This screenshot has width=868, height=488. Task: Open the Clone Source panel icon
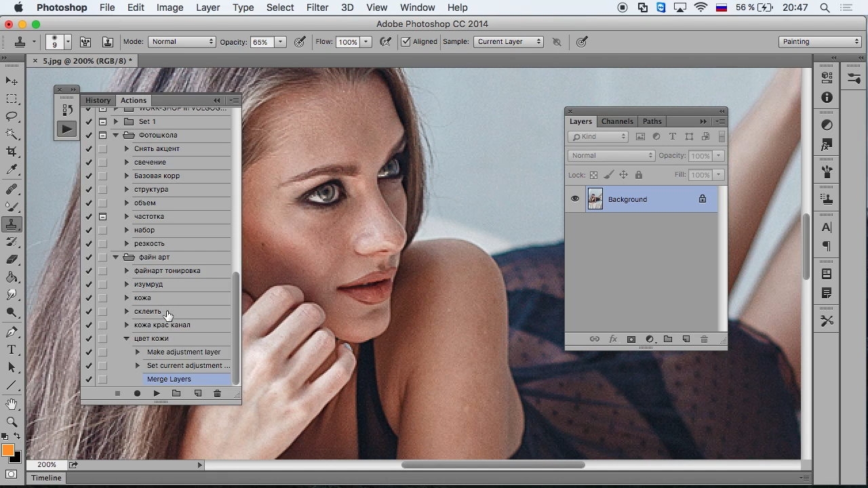pos(827,199)
